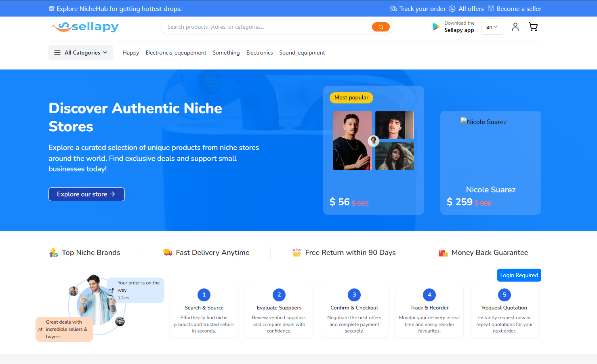Screen dimensions: 597x364
Task: Click the step 1 circle for Search & Source
Action: (204, 295)
